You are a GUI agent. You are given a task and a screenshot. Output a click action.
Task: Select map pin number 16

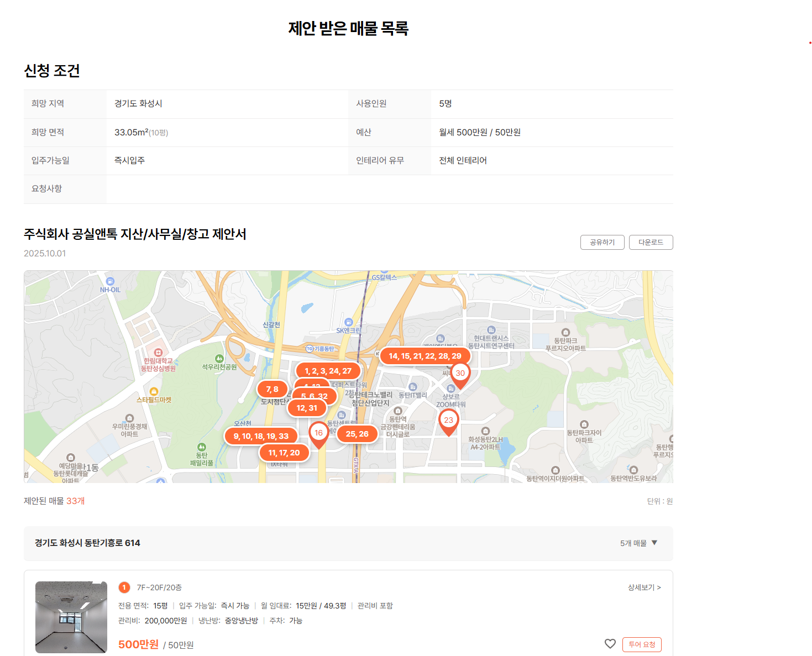coord(318,433)
